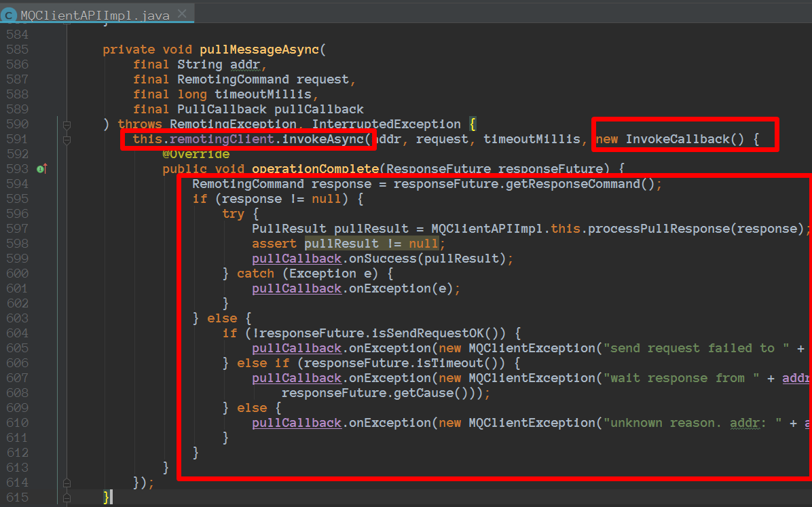The image size is (812, 507).
Task: Click the class file icon in the tab
Action: click(8, 16)
